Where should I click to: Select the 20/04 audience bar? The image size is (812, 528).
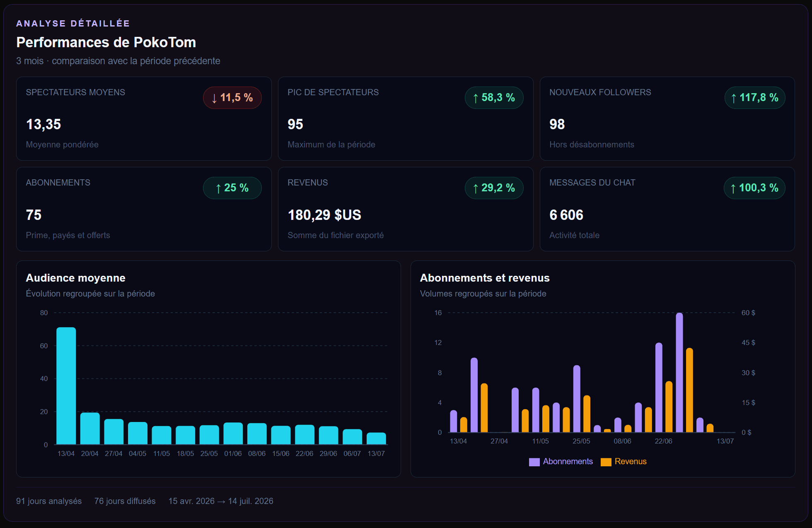click(x=90, y=429)
